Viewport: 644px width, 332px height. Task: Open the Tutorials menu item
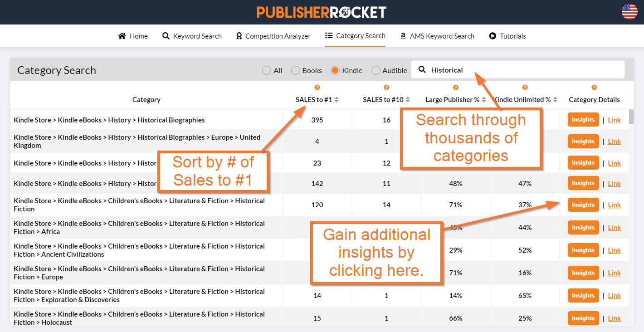pyautogui.click(x=507, y=35)
